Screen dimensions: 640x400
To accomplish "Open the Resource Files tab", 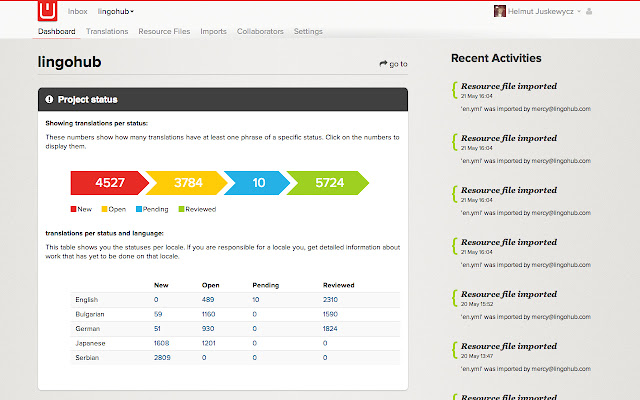I will point(165,32).
